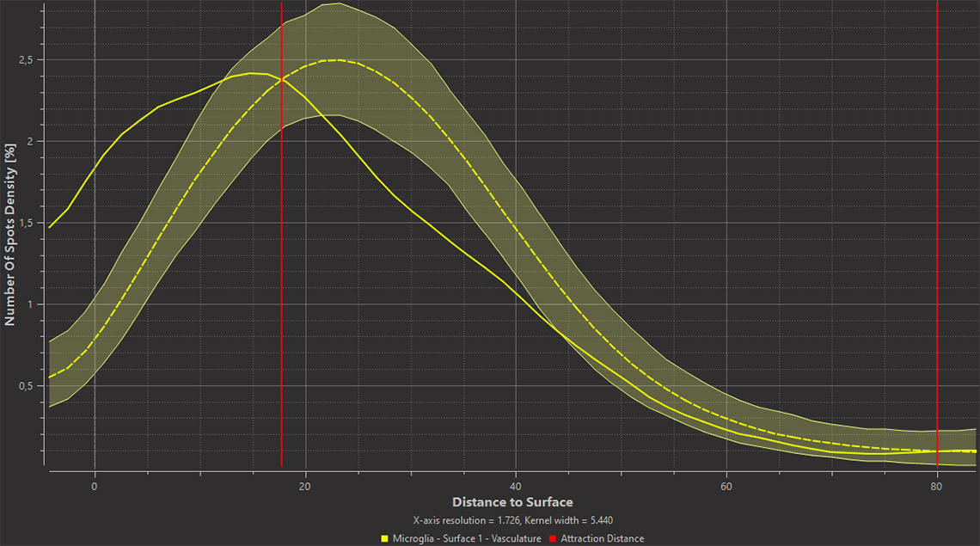Click the x-axis tick label 20
The image size is (980, 546).
305,487
